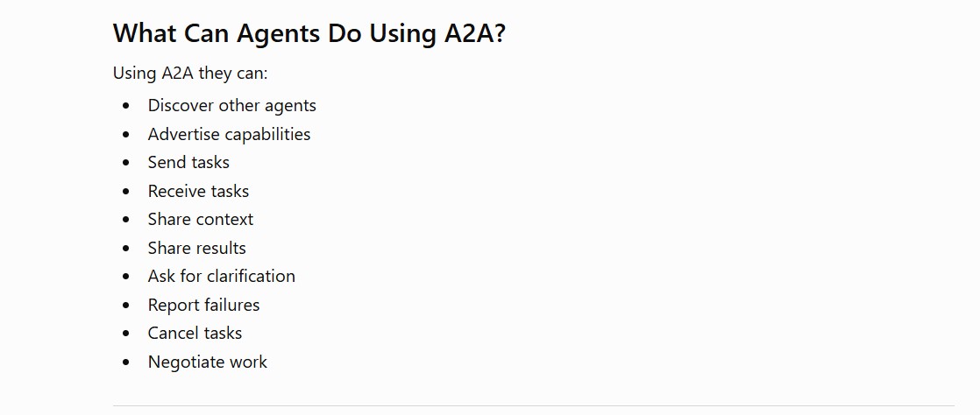The height and width of the screenshot is (415, 980).
Task: Click the Negotiate work list item
Action: click(x=208, y=362)
